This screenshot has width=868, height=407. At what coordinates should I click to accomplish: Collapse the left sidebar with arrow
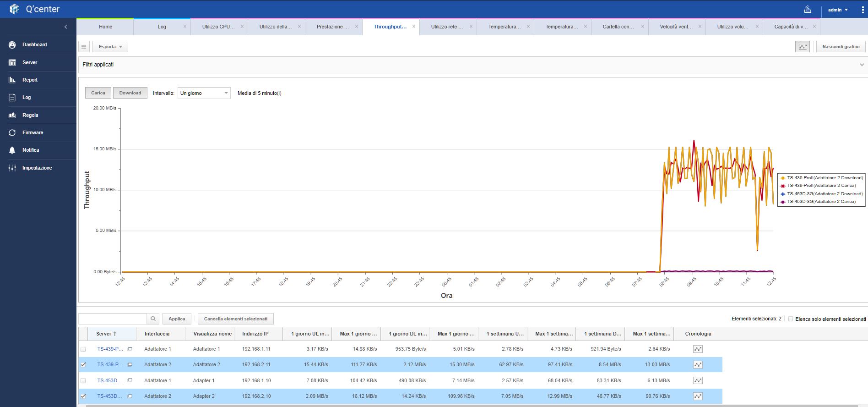coord(65,27)
